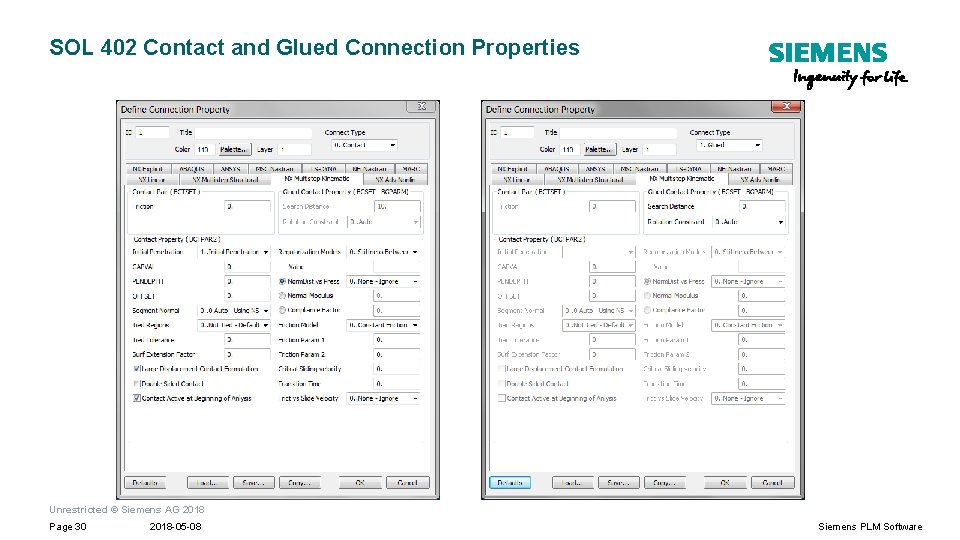The height and width of the screenshot is (540, 960).
Task: Open Frict vs Slide Velocity dropdown, Contact dialog
Action: click(x=383, y=399)
